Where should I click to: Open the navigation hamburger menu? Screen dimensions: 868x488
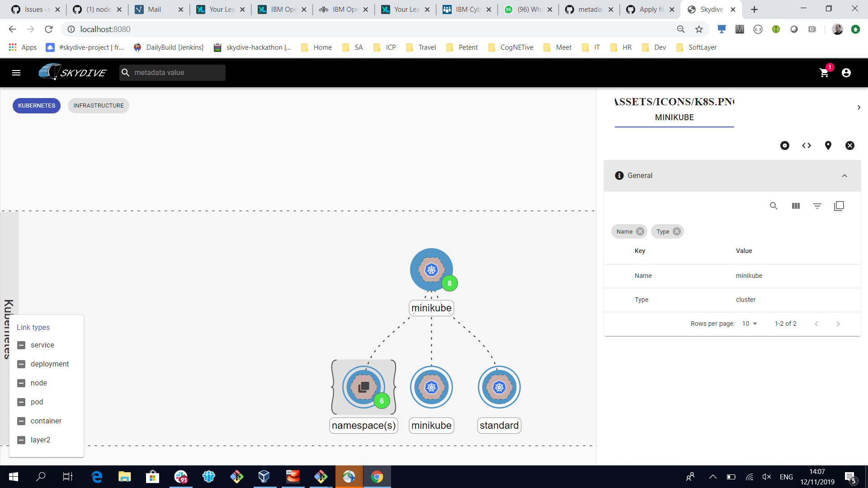point(16,72)
